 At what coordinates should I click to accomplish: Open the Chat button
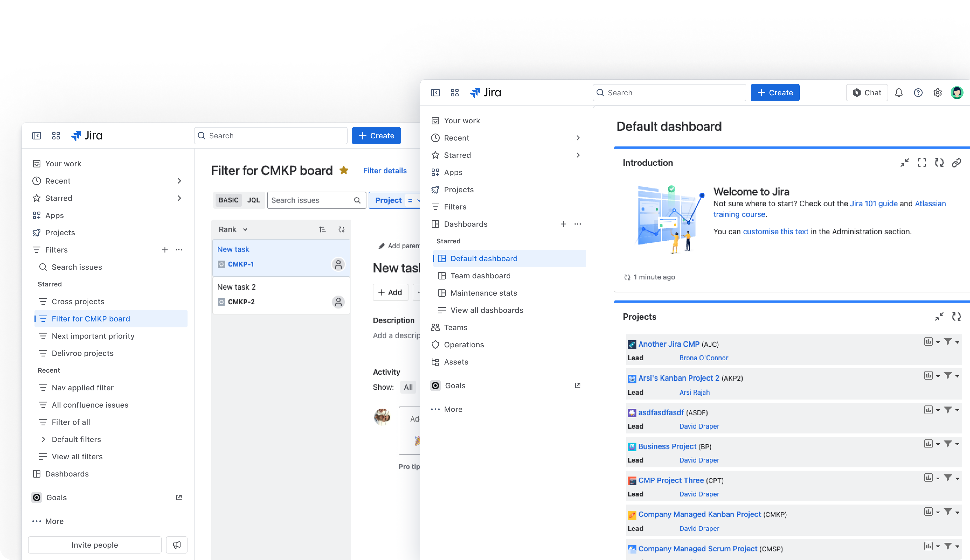click(867, 93)
